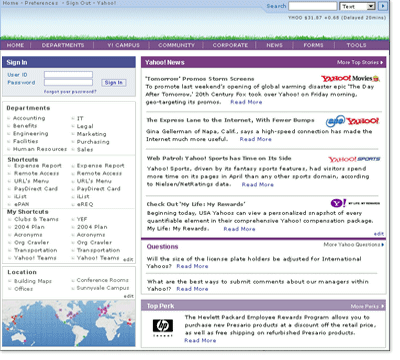Open the TOOLS navigation tab
Image resolution: width=400 pixels, height=360 pixels.
tap(356, 45)
